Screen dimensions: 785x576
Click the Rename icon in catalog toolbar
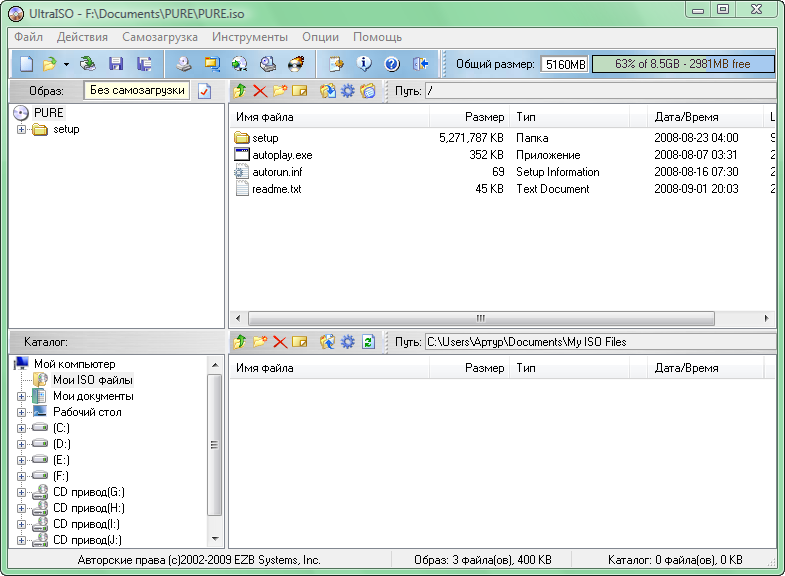point(300,342)
